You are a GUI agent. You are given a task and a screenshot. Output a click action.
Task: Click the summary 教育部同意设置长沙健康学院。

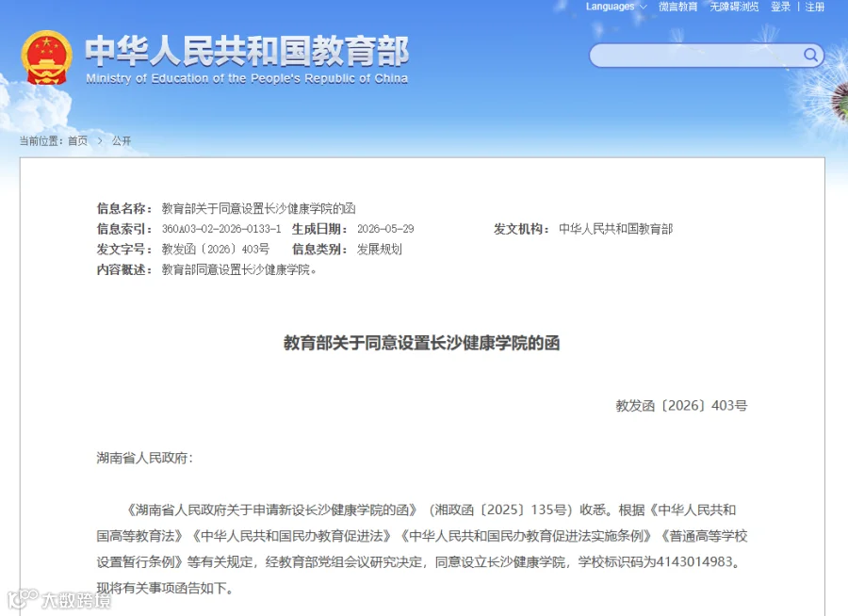point(239,269)
